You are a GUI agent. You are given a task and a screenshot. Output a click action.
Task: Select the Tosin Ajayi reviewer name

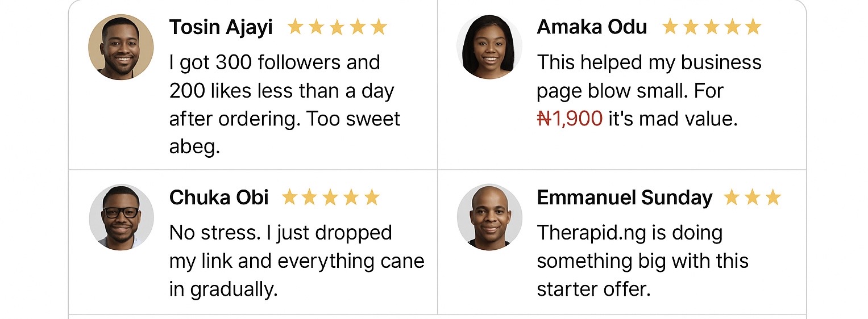click(x=221, y=27)
